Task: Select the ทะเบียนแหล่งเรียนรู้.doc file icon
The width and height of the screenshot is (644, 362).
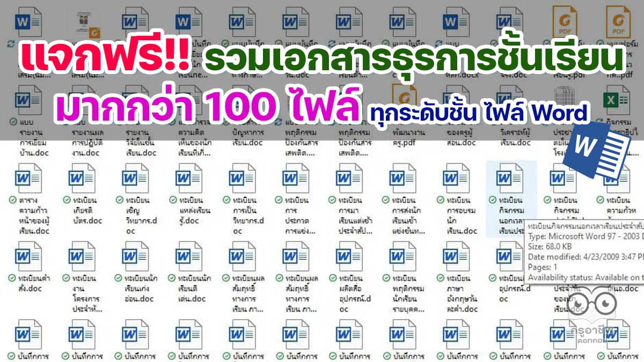Action: pyautogui.click(x=189, y=178)
